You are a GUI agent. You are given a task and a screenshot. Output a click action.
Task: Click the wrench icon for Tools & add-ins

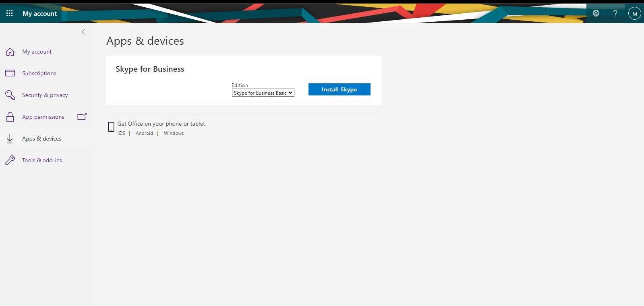(10, 160)
